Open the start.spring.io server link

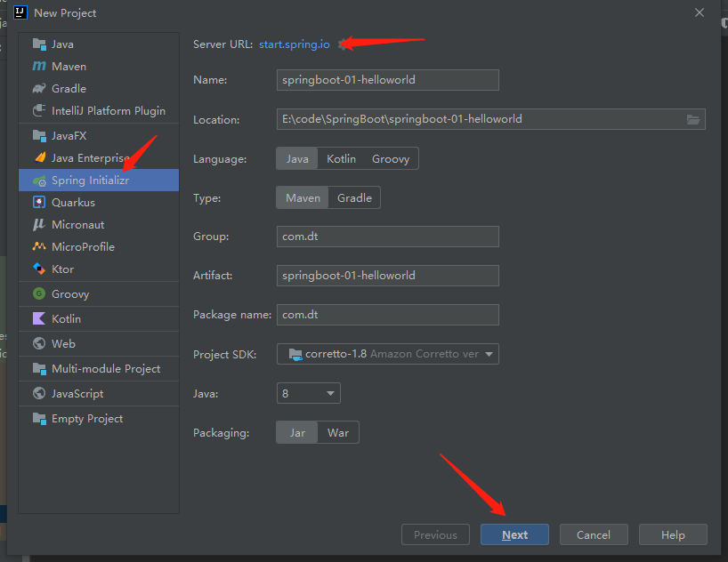click(295, 44)
